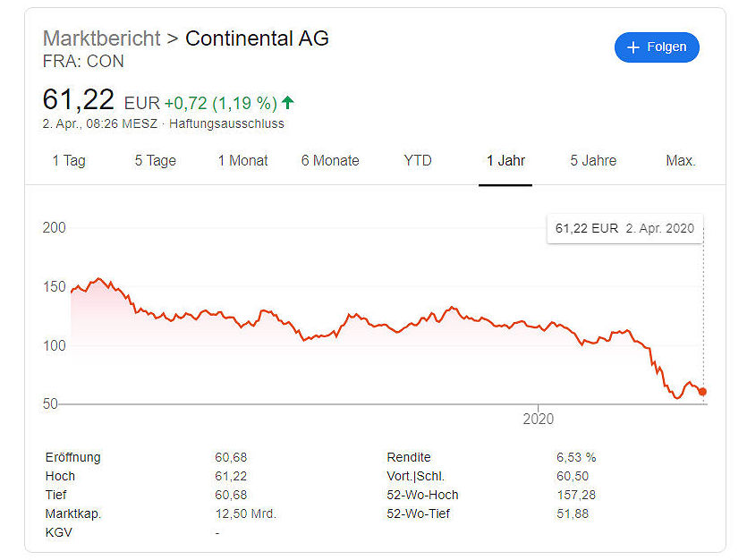Open the Haftungsausschluss disclaimer link
Viewport: 747px width, 560px height.
[226, 123]
